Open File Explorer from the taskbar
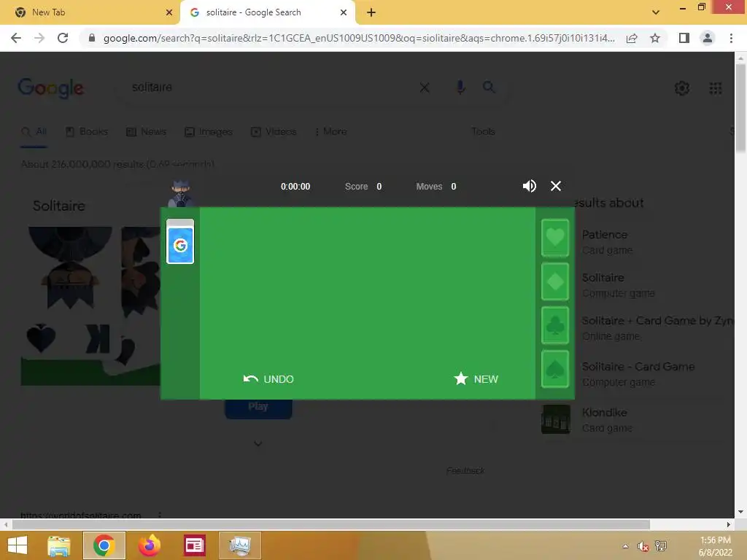This screenshot has width=747, height=560. click(x=59, y=545)
